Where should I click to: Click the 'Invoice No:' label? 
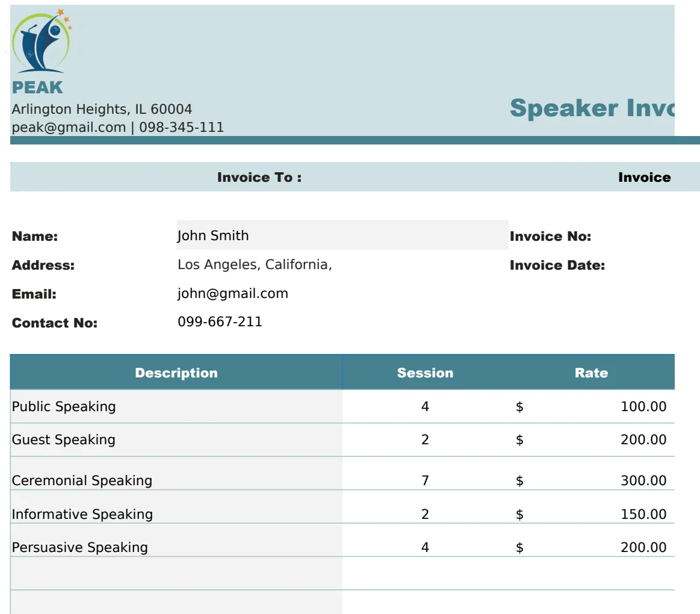[x=551, y=236]
